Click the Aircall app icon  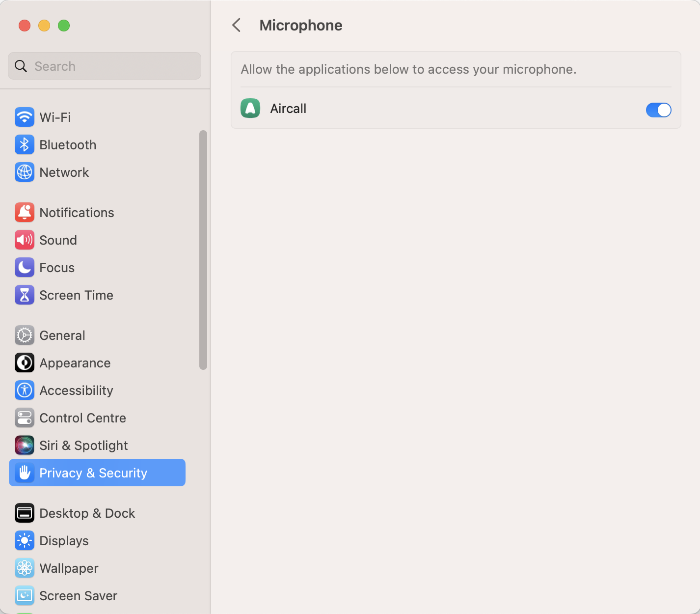(x=250, y=109)
